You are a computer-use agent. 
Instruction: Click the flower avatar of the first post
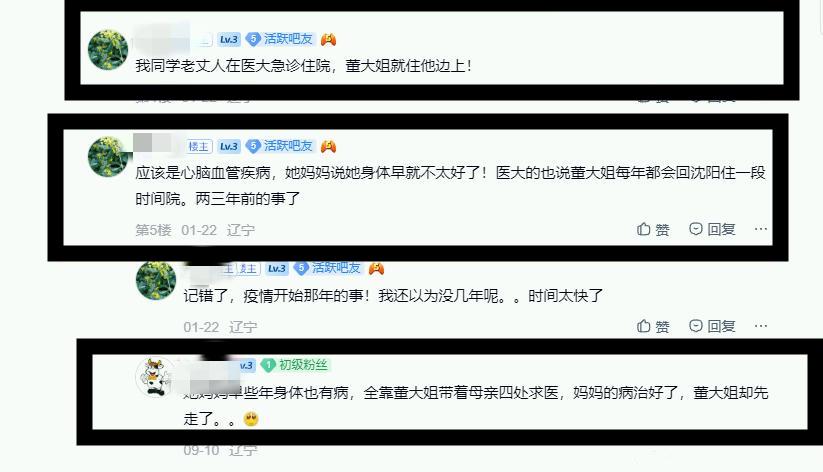(x=108, y=50)
